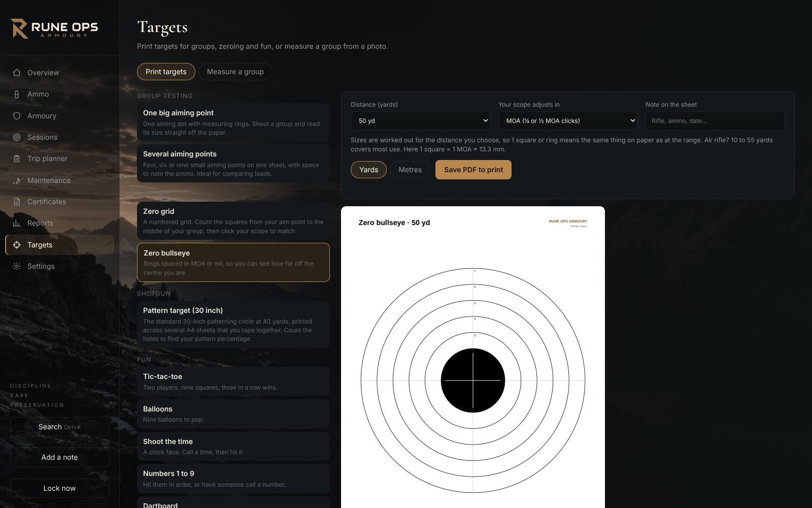Go to the Ammo section label

38,94
